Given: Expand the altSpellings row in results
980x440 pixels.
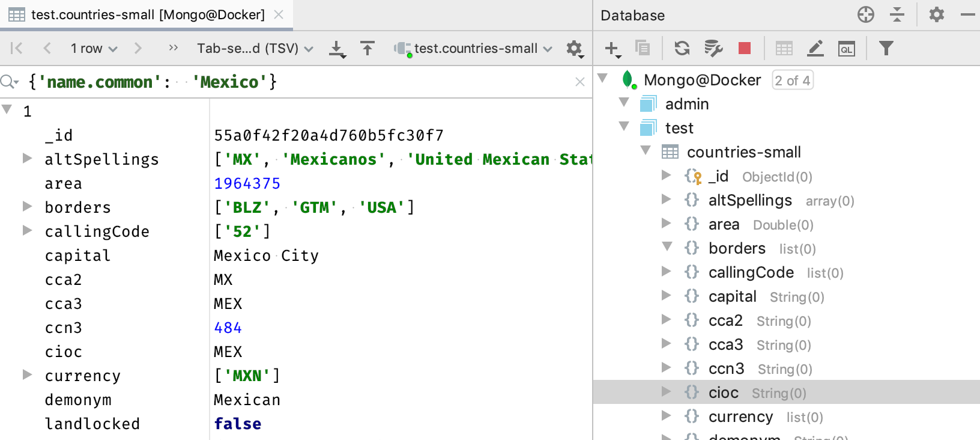Looking at the screenshot, I should 27,159.
